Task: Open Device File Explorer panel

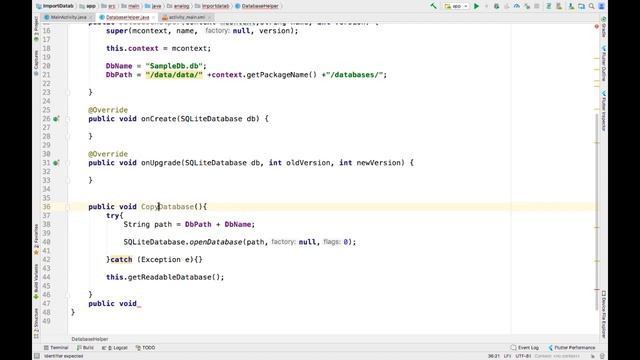Action: (x=604, y=314)
